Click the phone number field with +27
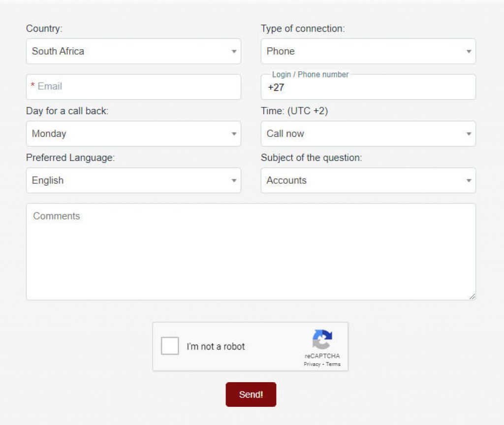Screen dimensions: 504x425 368,88
